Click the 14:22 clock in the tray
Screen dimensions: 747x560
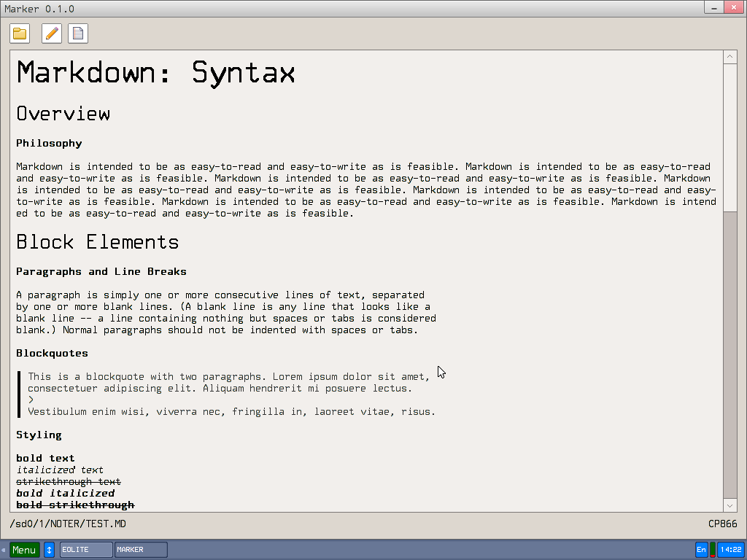731,550
